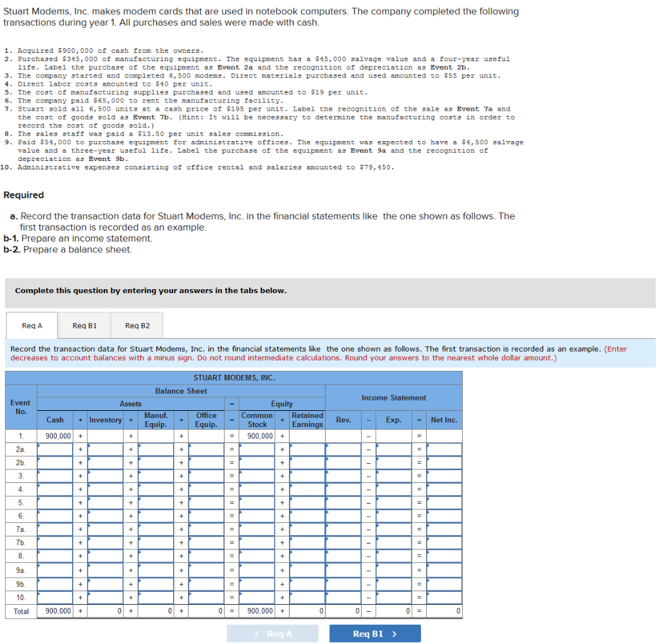Select the Cash cell for event 2a

55,450
